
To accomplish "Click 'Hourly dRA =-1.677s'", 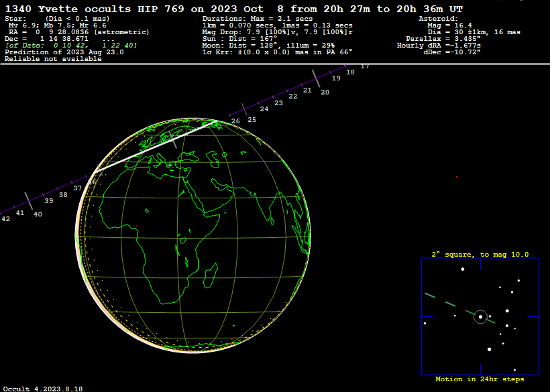I will pyautogui.click(x=439, y=46).
